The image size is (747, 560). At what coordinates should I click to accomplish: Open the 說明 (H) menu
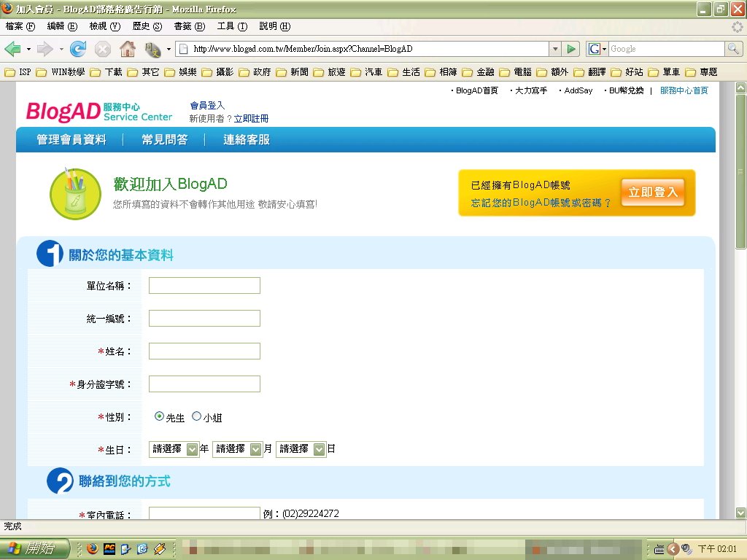275,26
